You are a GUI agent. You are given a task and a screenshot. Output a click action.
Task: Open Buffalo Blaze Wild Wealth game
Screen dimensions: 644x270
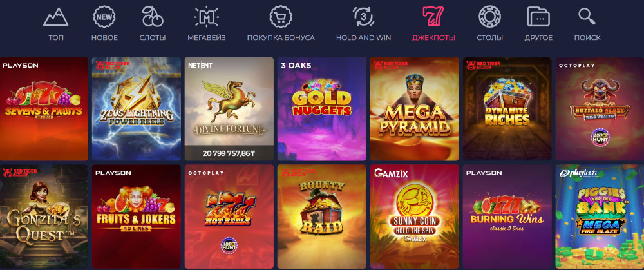600,109
